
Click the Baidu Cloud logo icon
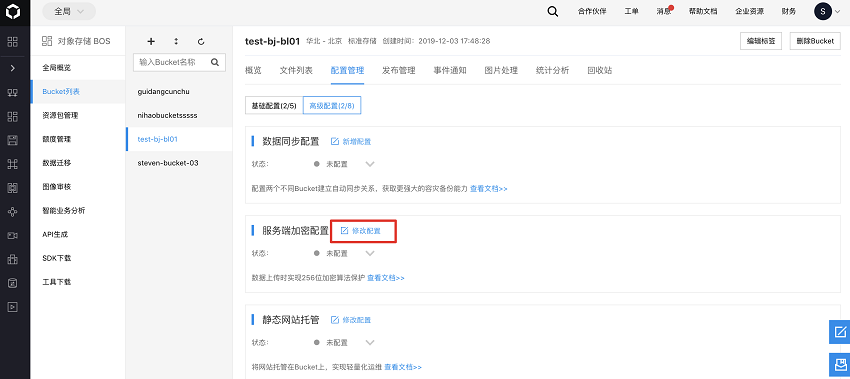coord(12,11)
